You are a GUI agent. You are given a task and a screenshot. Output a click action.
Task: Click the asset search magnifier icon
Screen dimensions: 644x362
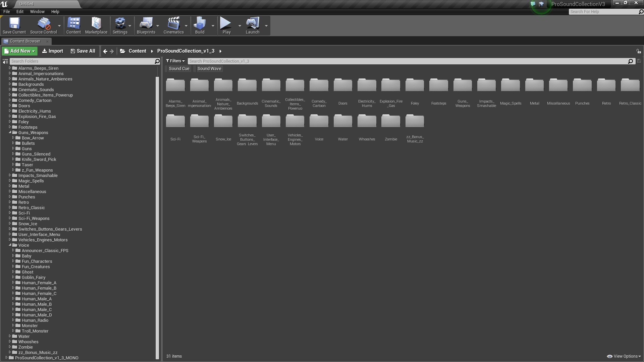click(x=631, y=61)
